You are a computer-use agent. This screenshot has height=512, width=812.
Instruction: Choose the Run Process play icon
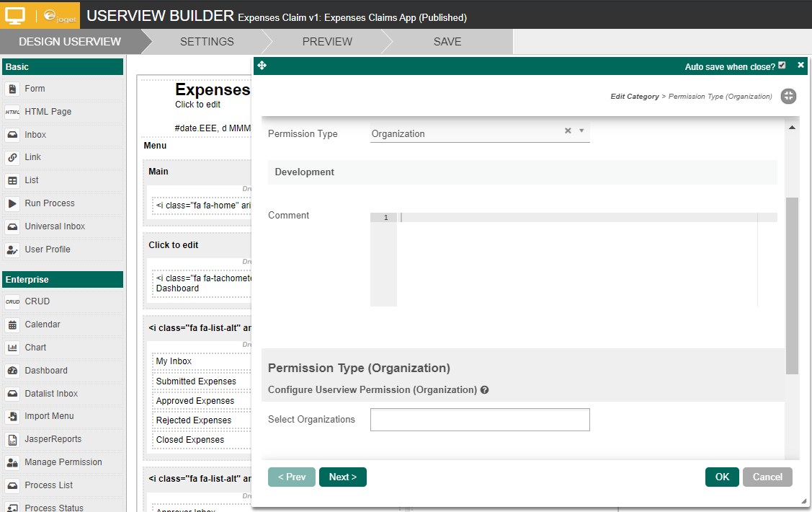tap(12, 203)
